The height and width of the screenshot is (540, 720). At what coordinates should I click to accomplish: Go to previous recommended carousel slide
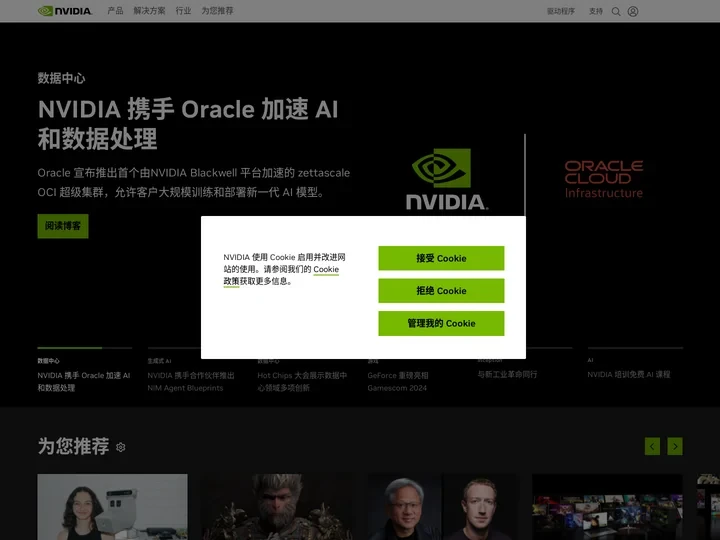652,446
